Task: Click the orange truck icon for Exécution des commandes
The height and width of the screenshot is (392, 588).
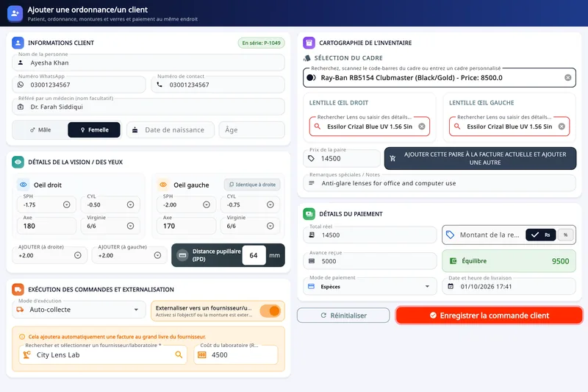Action: [18, 289]
